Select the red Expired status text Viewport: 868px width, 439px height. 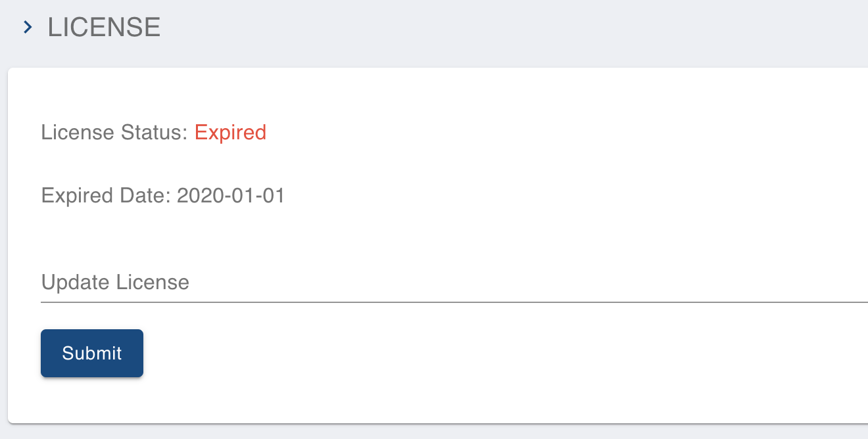[230, 133]
